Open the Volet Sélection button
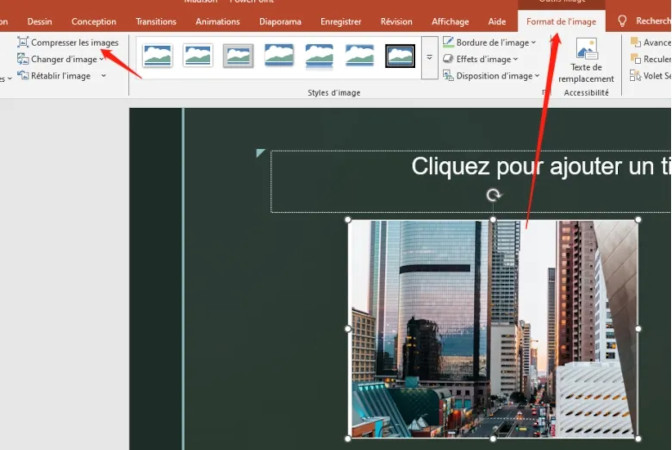Image resolution: width=672 pixels, height=450 pixels. point(651,76)
